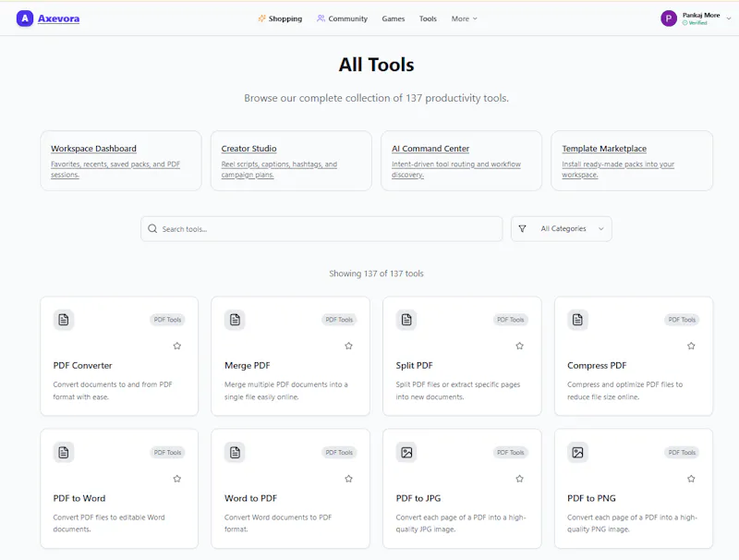Star the PDF to Word tool
The image size is (739, 560).
pyautogui.click(x=177, y=479)
